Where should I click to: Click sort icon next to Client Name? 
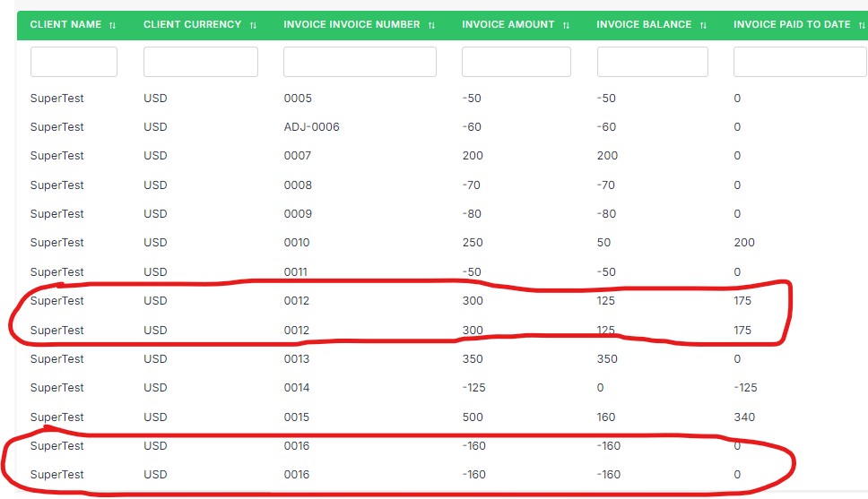(x=112, y=25)
